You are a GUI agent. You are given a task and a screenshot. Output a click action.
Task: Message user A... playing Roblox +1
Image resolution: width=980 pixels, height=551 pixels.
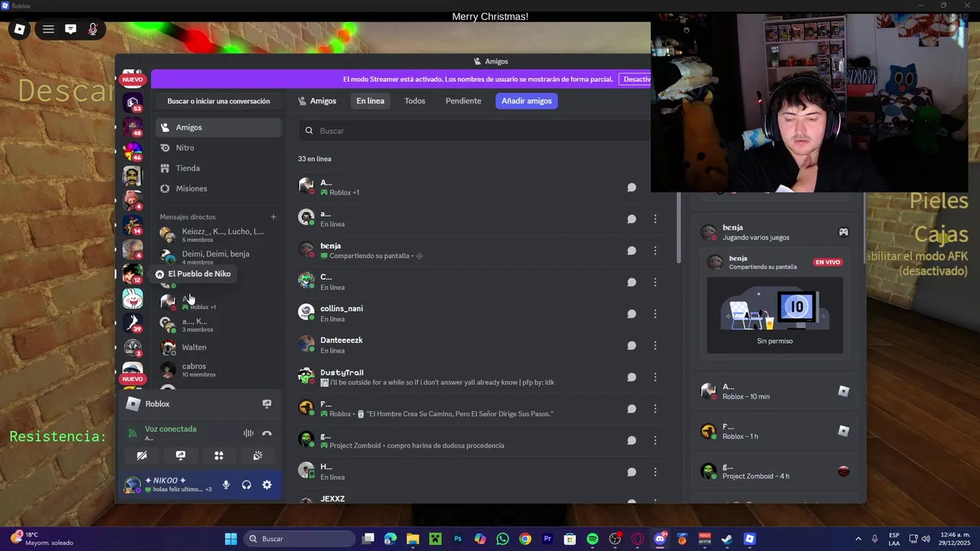click(x=632, y=187)
